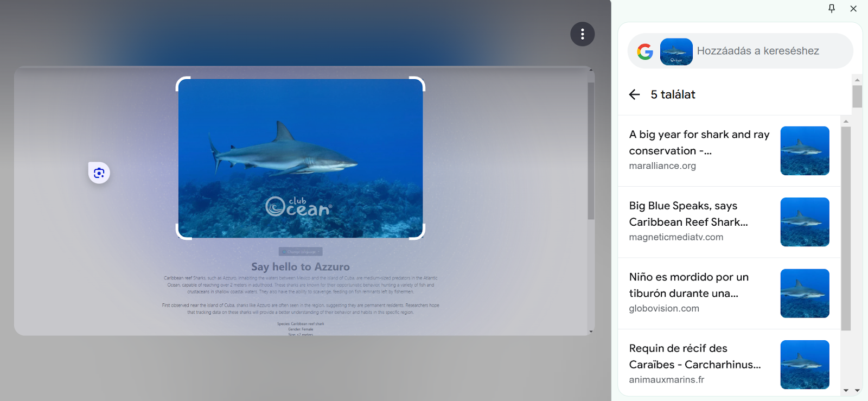Click the Change language button on the page
The height and width of the screenshot is (401, 868).
point(301,252)
